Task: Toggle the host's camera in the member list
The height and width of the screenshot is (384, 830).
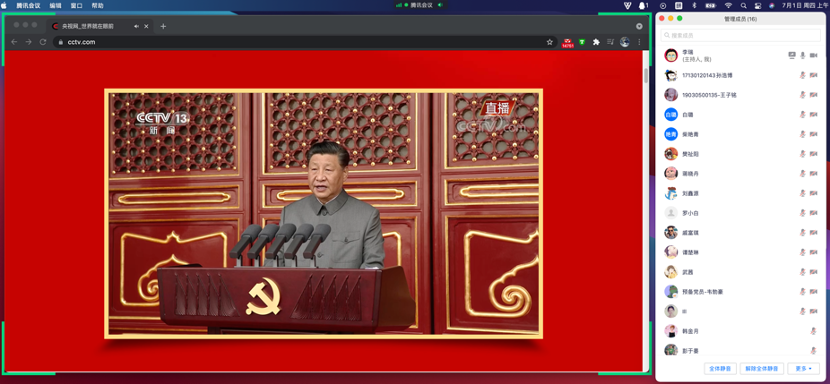Action: pyautogui.click(x=814, y=55)
